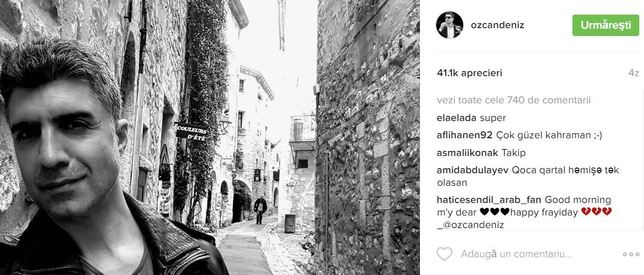The height and width of the screenshot is (275, 644).
Task: Focus the Adaugă un comentariu field
Action: tap(538, 254)
